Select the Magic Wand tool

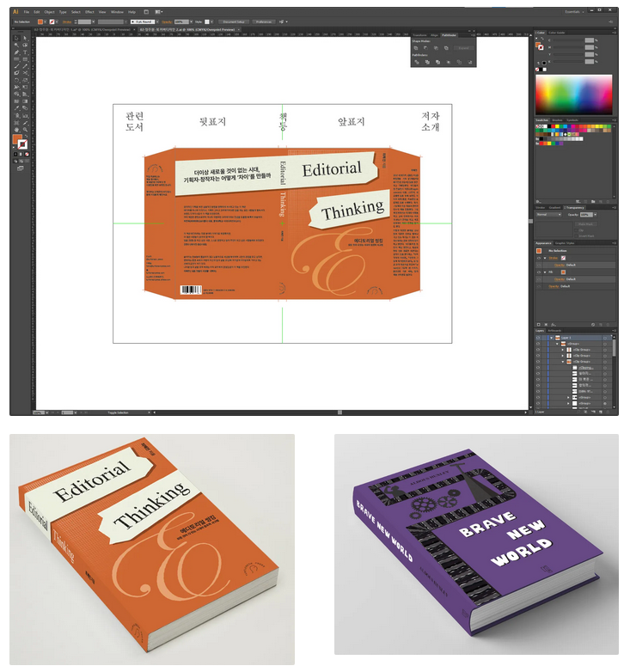tap(16, 45)
